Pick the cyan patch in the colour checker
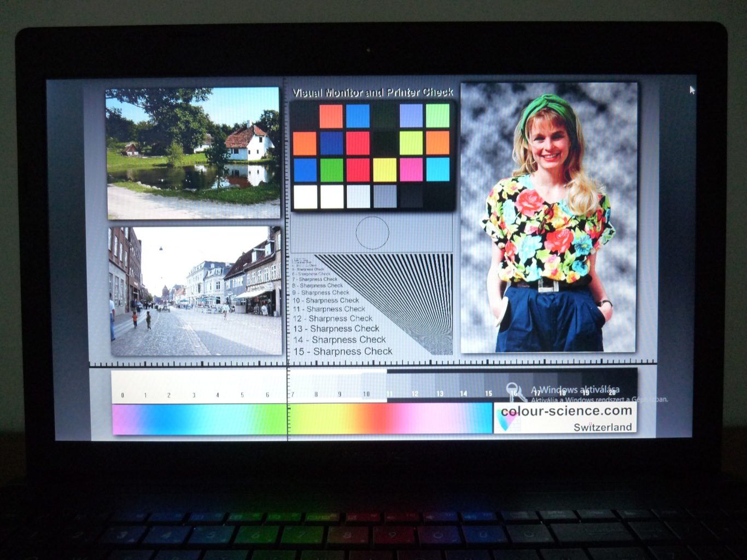The height and width of the screenshot is (560, 747). 437,169
